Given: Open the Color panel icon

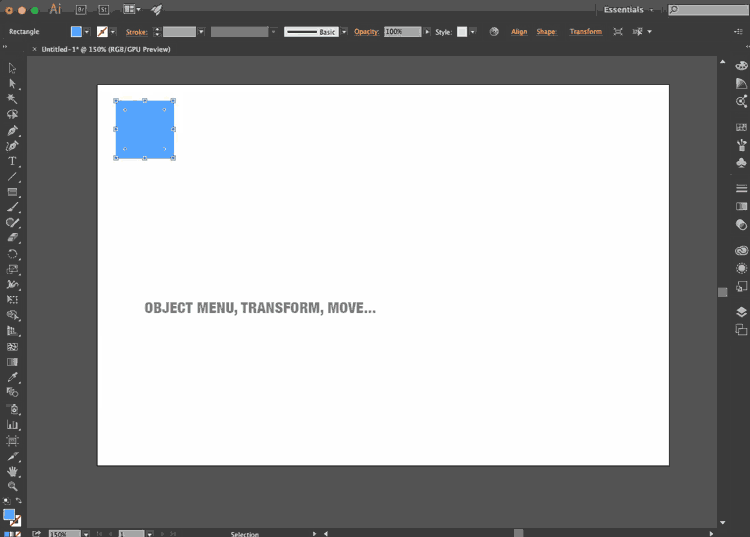Looking at the screenshot, I should [741, 66].
